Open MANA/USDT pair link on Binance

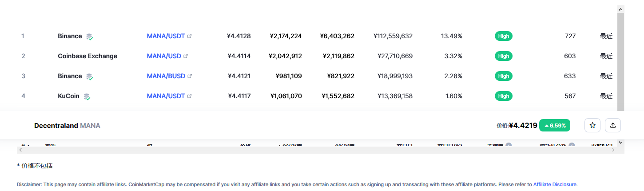tap(166, 36)
